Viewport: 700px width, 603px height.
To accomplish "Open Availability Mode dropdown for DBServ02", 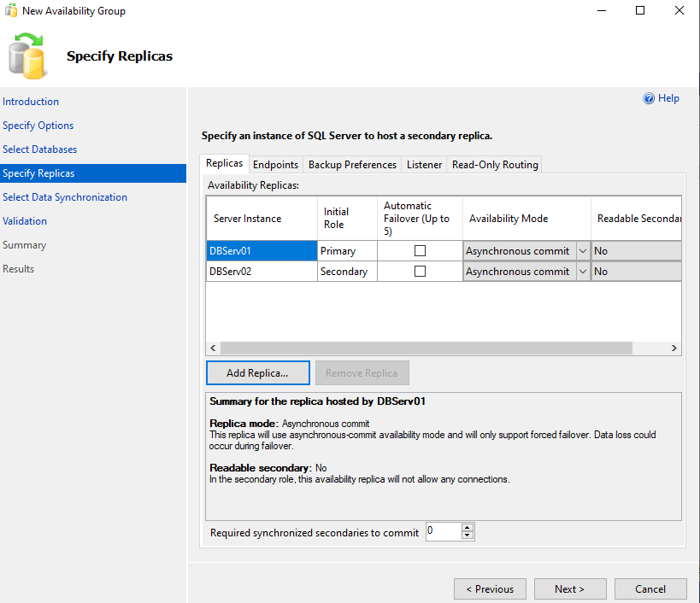I will [583, 272].
